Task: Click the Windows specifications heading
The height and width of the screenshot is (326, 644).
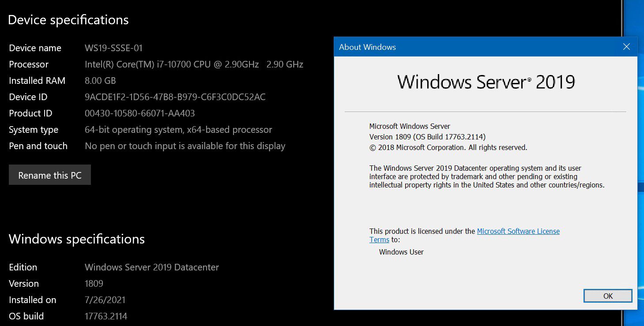Action: [77, 239]
